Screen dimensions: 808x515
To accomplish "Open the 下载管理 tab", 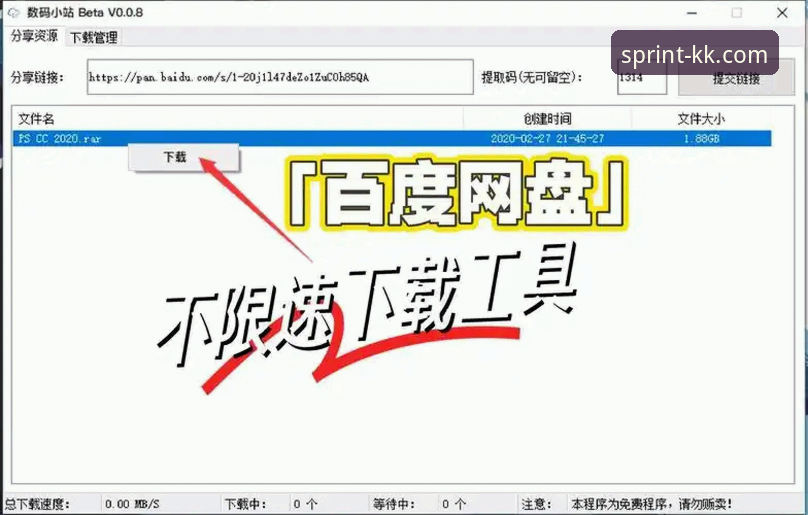I will coord(93,37).
